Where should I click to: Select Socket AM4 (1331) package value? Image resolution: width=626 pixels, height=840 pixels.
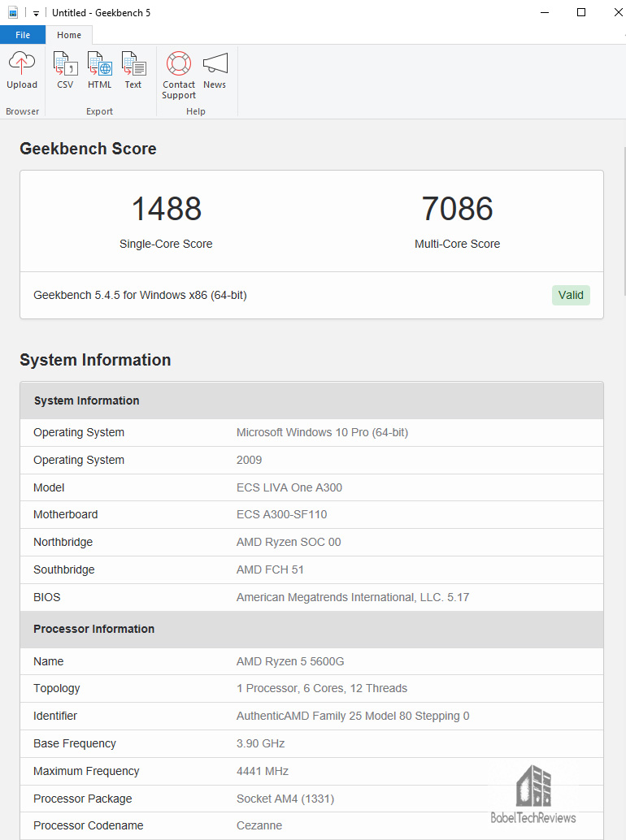pos(285,799)
